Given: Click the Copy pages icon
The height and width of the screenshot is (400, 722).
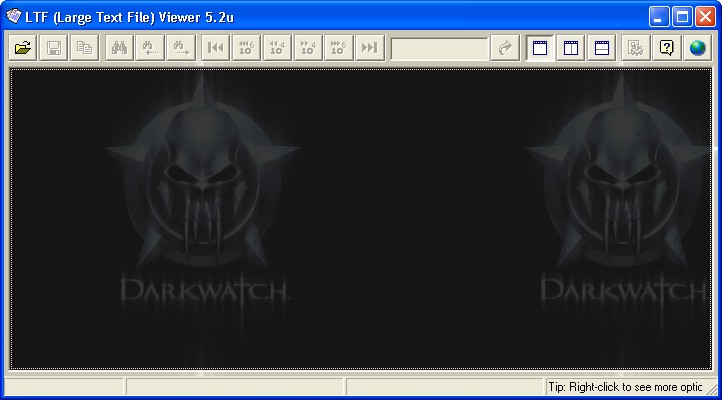Looking at the screenshot, I should [84, 47].
